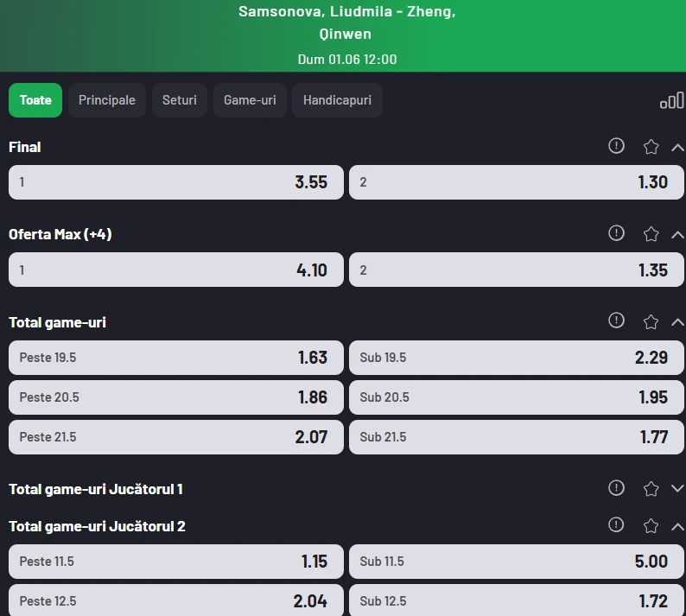Switch to the Handicapuri tab

pos(337,100)
